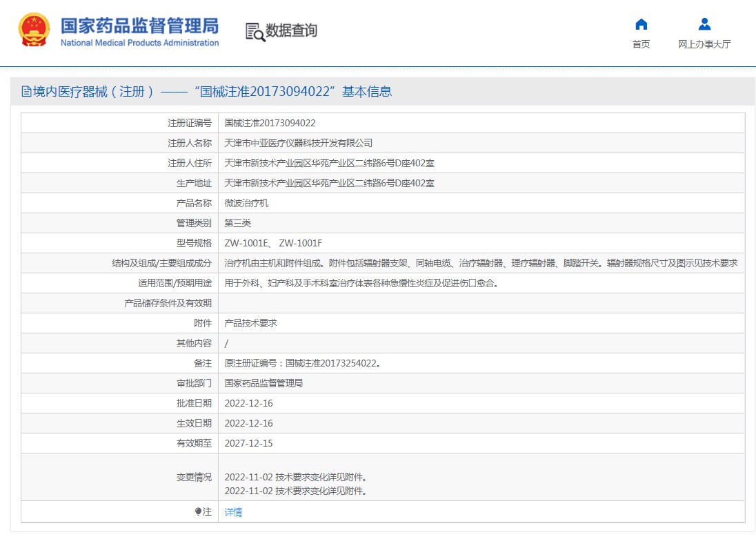Click registrant name 天津市中亚医疗仪器科技开发有限公司

(299, 143)
